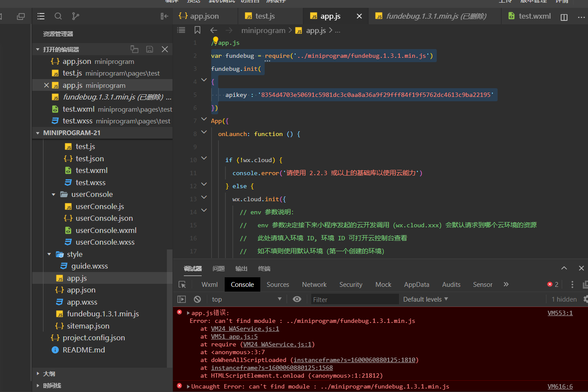
Task: Open the Sensor devtools tab
Action: pyautogui.click(x=482, y=285)
